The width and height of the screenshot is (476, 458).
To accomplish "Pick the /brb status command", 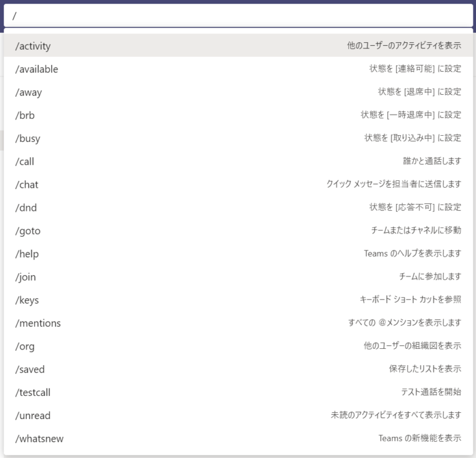I will coord(25,115).
